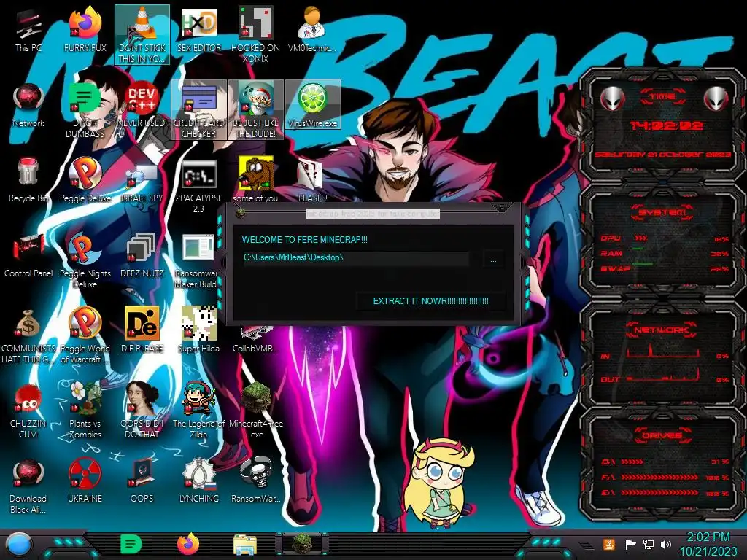Click the CPU usage meter in System widget
Screen dimensions: 747x560
coord(664,238)
